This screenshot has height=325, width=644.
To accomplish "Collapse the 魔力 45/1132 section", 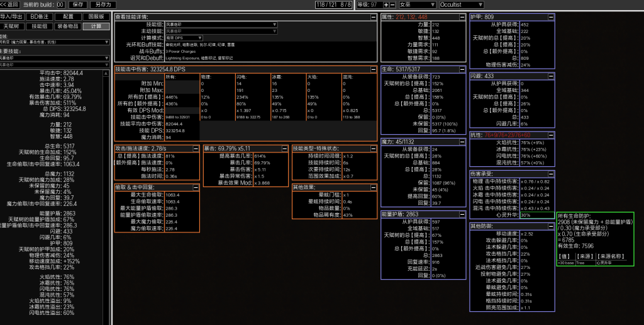I will click(462, 142).
